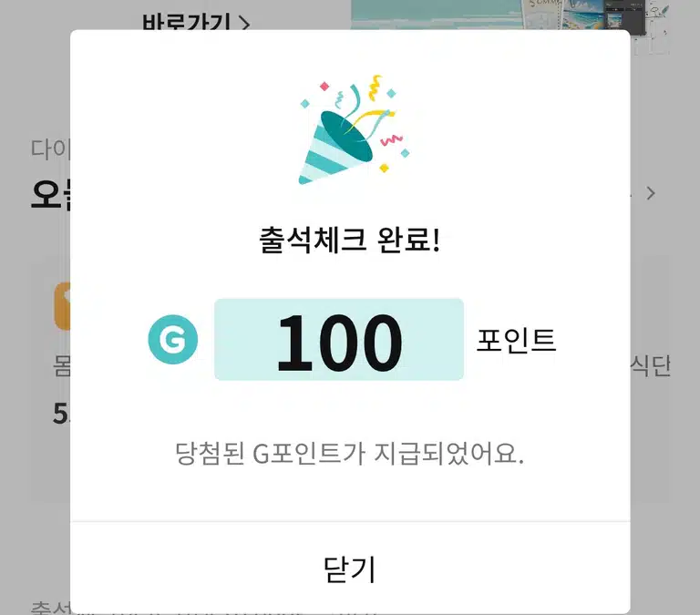Image resolution: width=700 pixels, height=615 pixels.
Task: Click the 당첨된 G포인트가 지급되었어요 message
Action: (350, 454)
